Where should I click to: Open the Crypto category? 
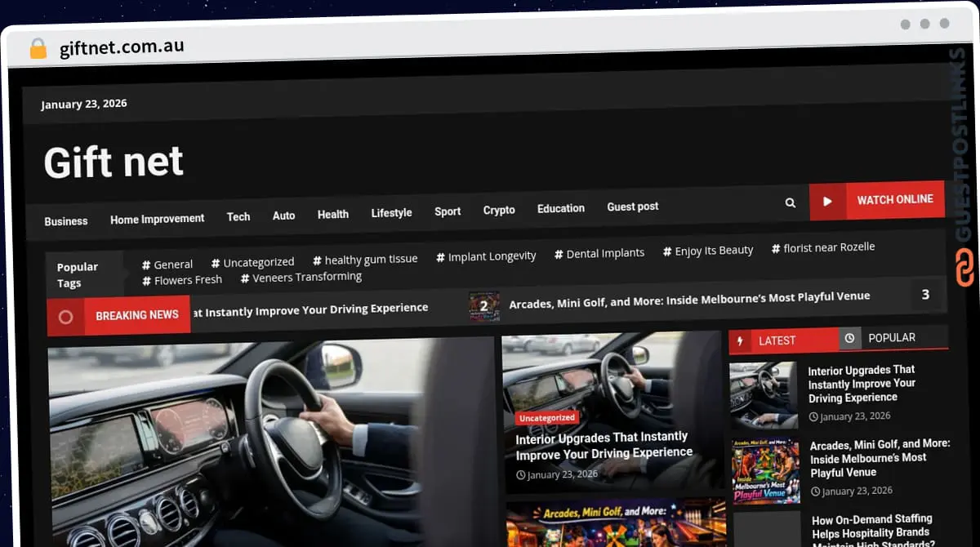[x=499, y=210]
